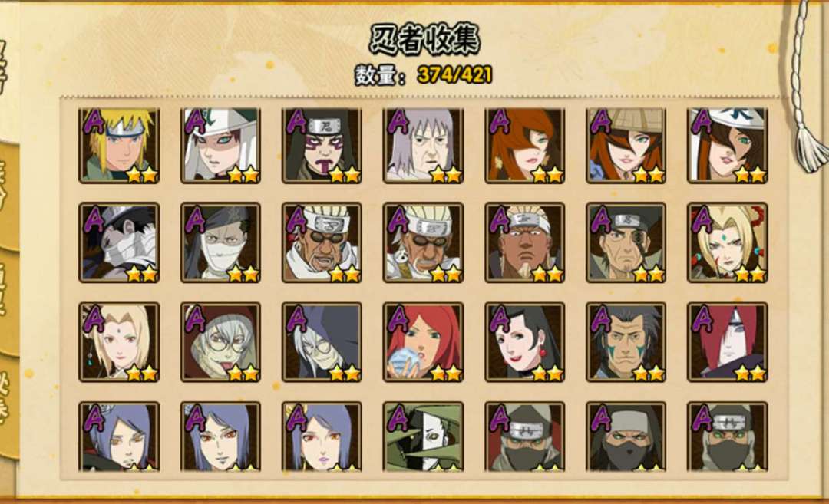
Task: Choose the ninja with purple face paint
Action: 322,145
